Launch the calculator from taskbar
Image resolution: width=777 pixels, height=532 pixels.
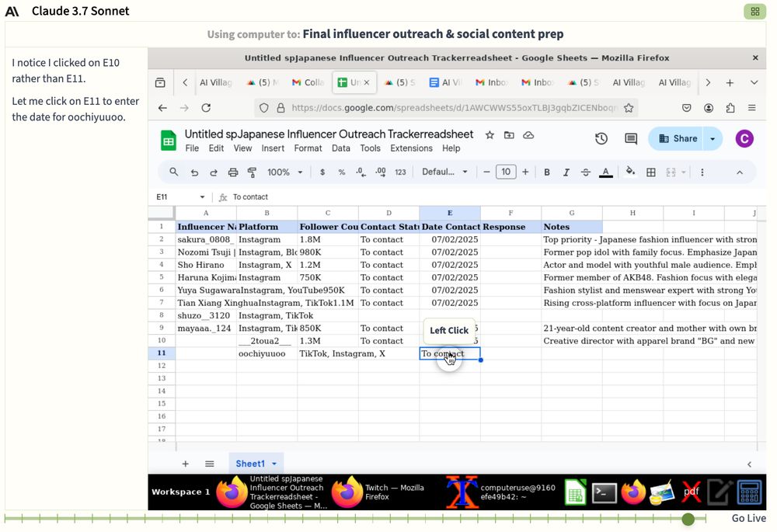click(x=749, y=492)
